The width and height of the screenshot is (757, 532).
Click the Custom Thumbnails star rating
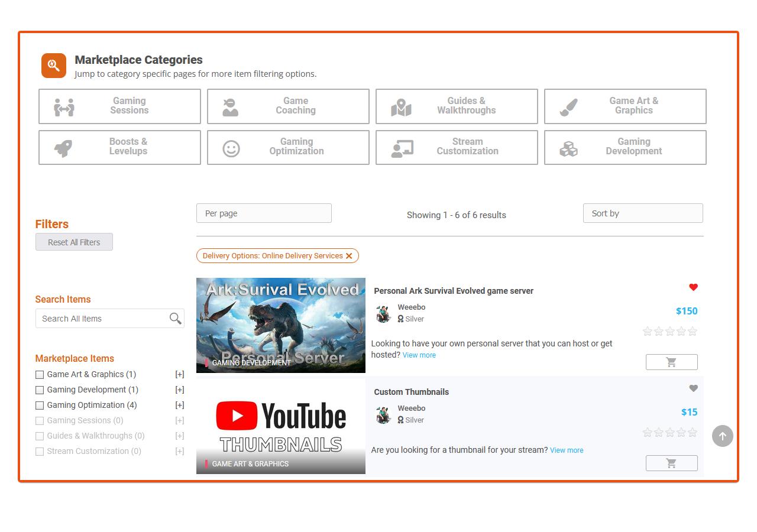[x=670, y=433]
